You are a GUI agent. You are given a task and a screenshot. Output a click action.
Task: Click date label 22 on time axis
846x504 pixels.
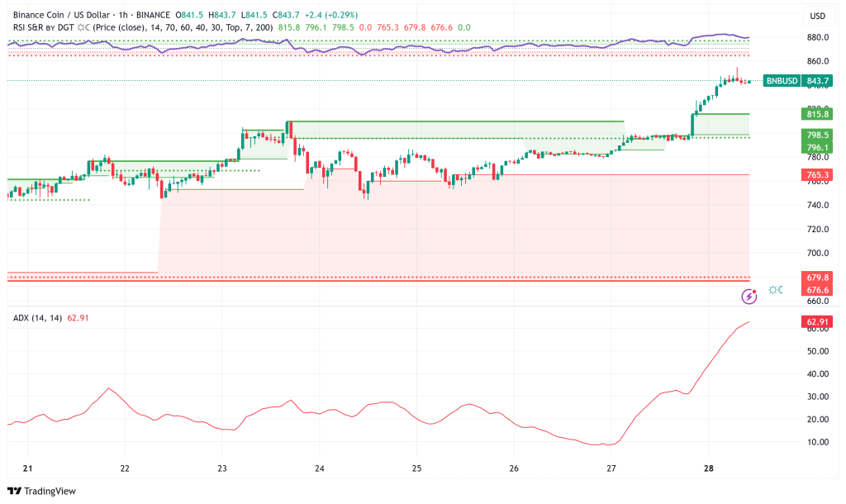[x=125, y=468]
